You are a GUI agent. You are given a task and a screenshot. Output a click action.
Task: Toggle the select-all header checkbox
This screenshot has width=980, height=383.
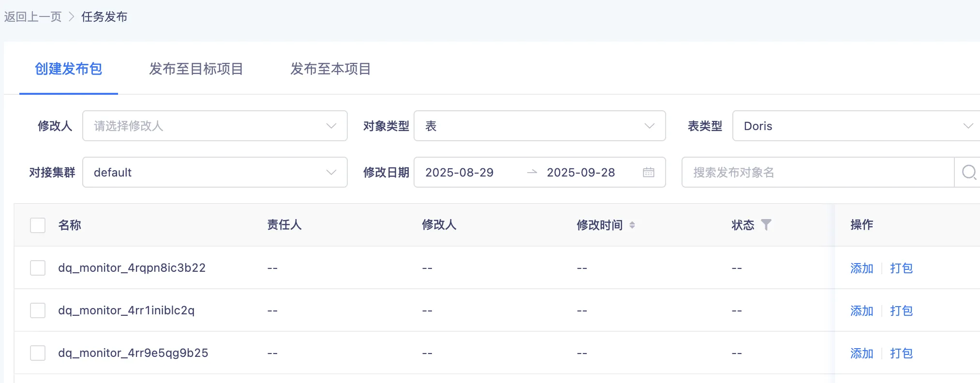(x=38, y=225)
